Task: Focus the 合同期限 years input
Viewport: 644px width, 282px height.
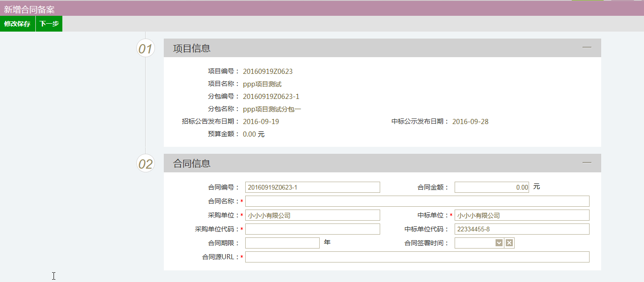Action: (282, 243)
